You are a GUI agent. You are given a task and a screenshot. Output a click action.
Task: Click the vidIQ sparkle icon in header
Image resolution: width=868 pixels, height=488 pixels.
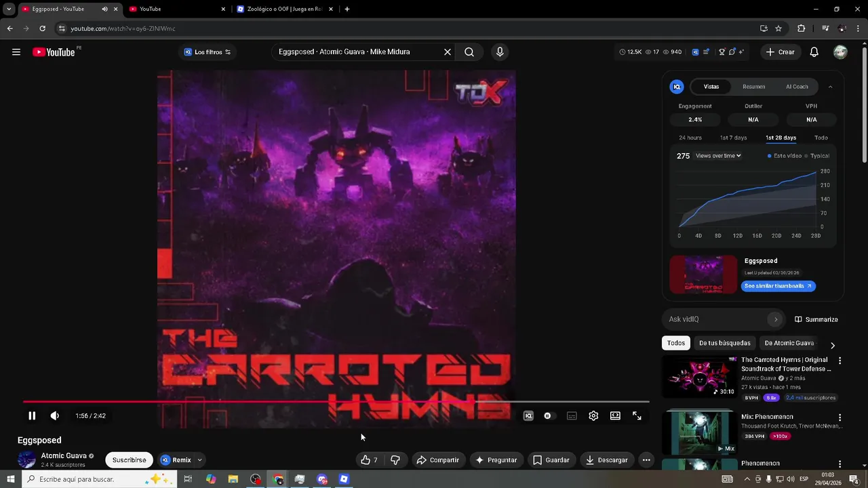coord(741,52)
